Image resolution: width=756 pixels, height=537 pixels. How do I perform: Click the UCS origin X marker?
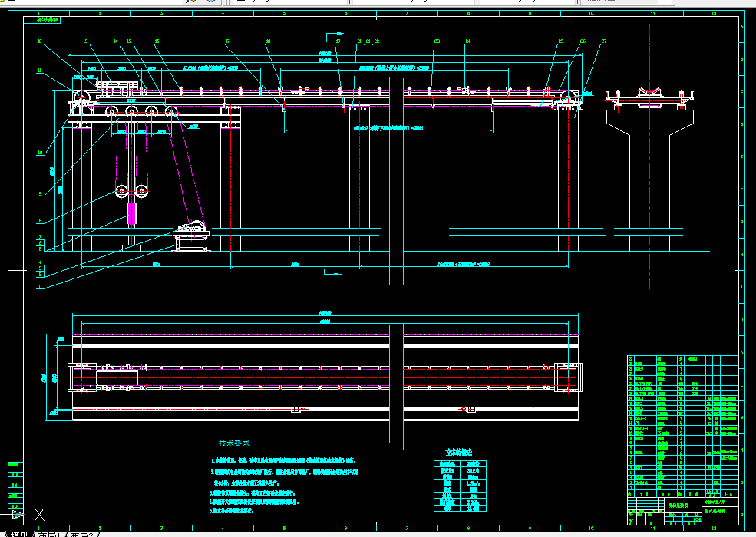click(40, 515)
